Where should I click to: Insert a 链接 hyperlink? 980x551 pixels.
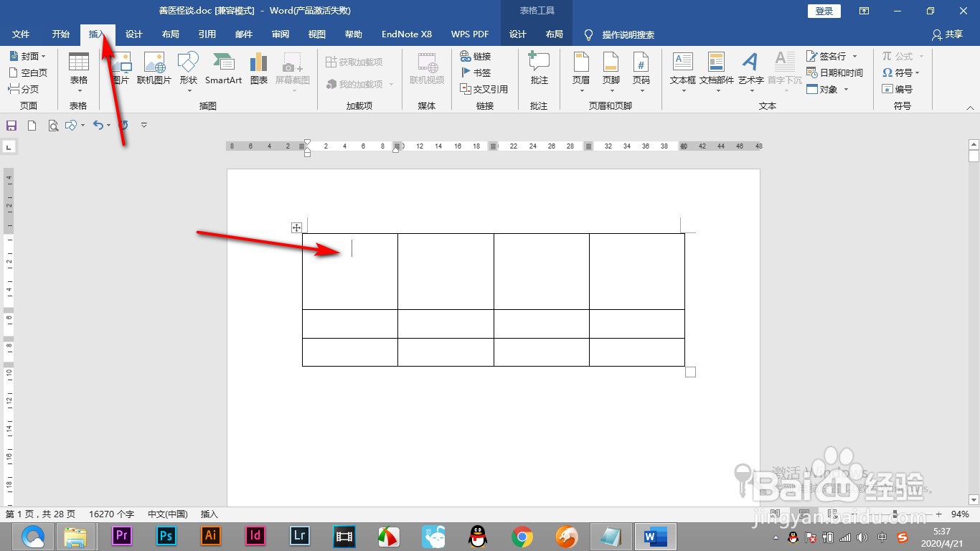[476, 56]
